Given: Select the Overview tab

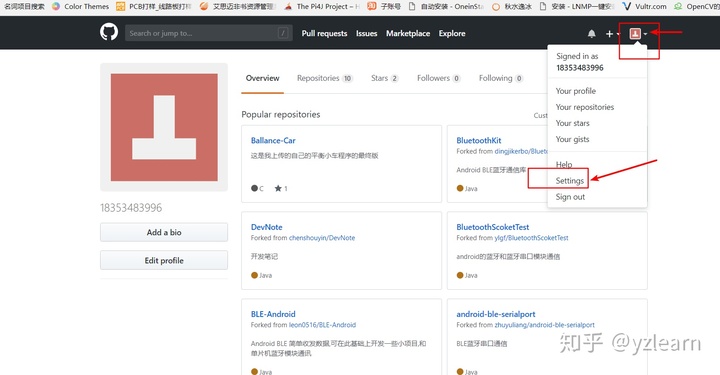Looking at the screenshot, I should [x=262, y=78].
